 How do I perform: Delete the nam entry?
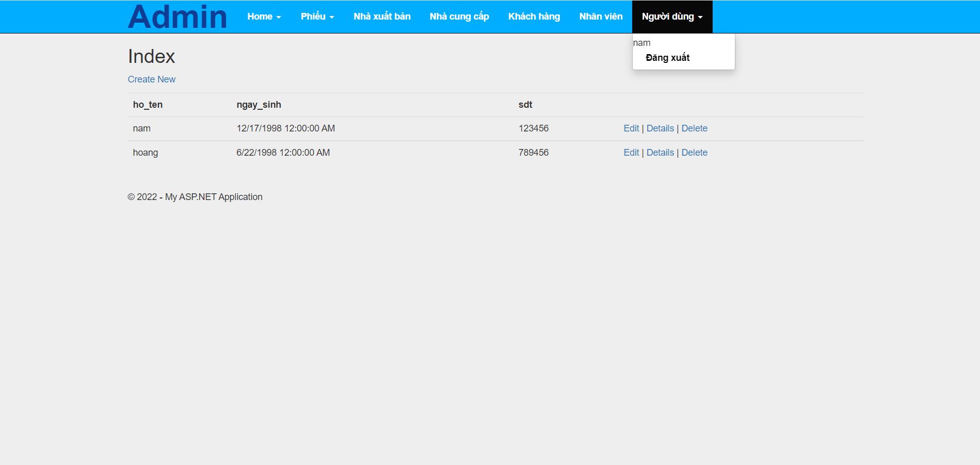pyautogui.click(x=694, y=128)
